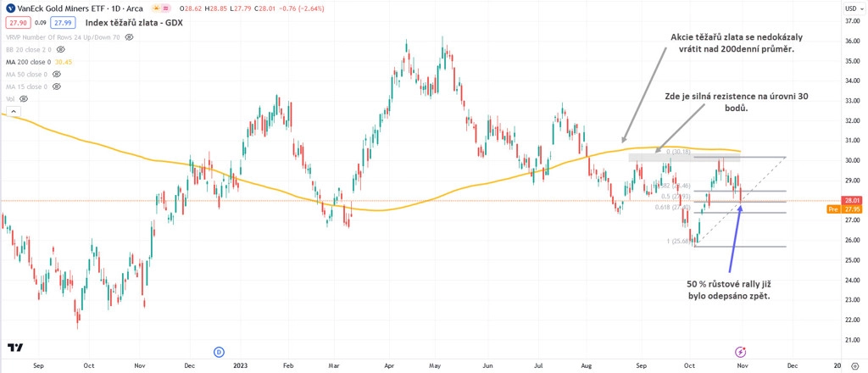Click the Apr label on the time axis
Screen dimensions: 868x373
click(389, 365)
